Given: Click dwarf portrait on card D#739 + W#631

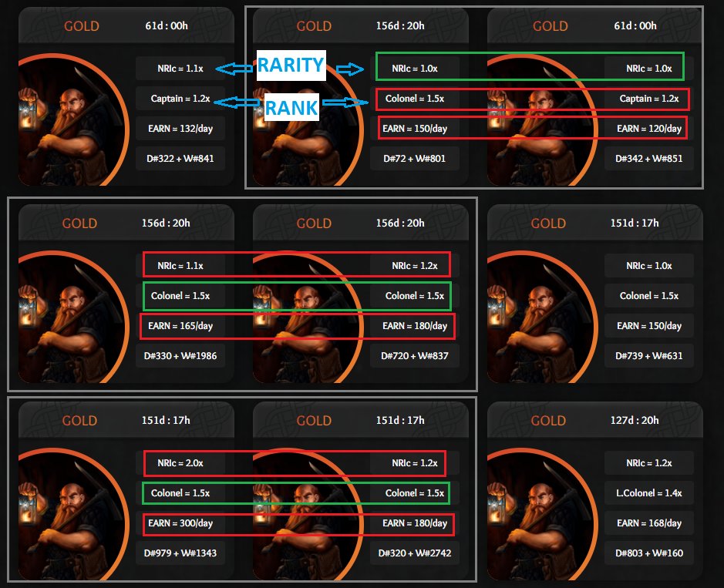Looking at the screenshot, I should coord(542,317).
